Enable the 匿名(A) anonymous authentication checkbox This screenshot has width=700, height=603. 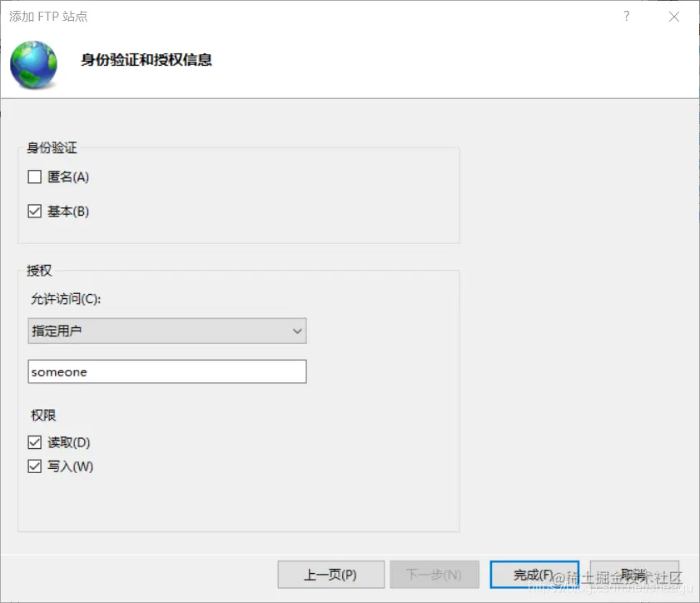click(x=35, y=177)
